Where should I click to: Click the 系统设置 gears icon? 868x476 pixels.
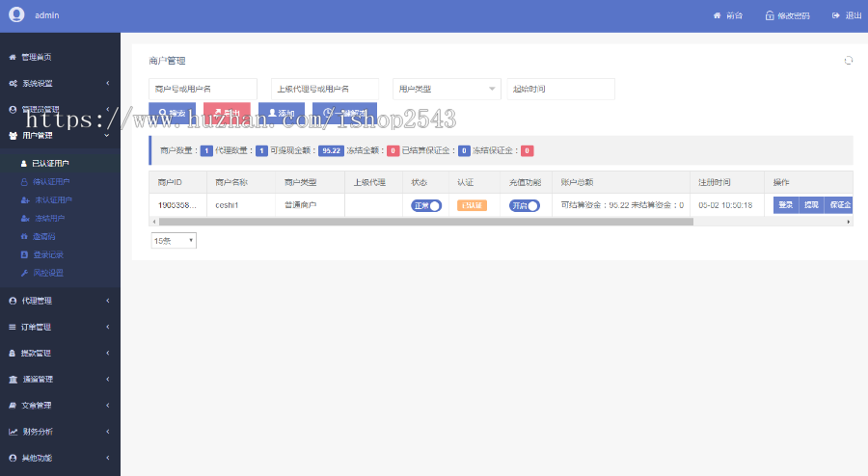(x=14, y=84)
